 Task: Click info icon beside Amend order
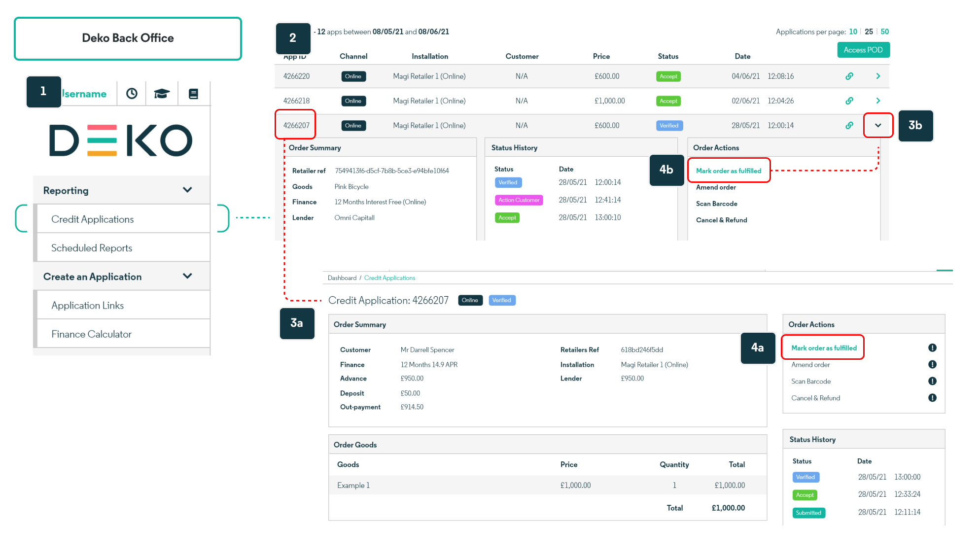click(932, 365)
